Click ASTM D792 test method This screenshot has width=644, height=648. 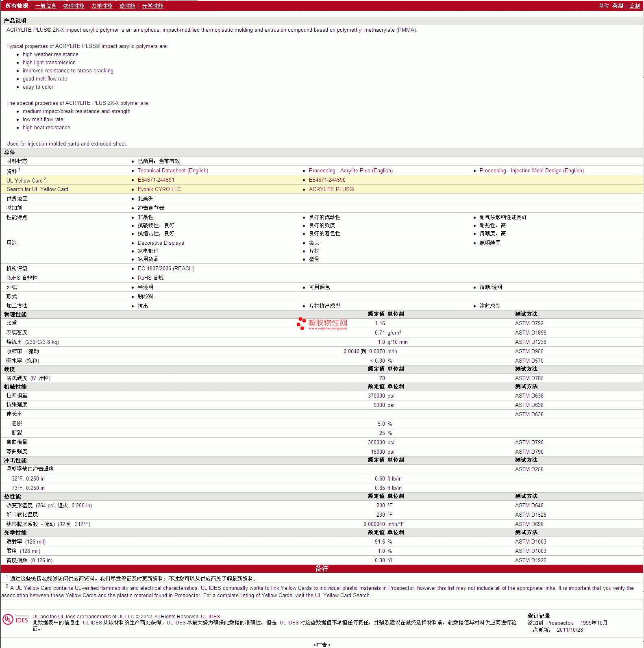click(x=529, y=323)
